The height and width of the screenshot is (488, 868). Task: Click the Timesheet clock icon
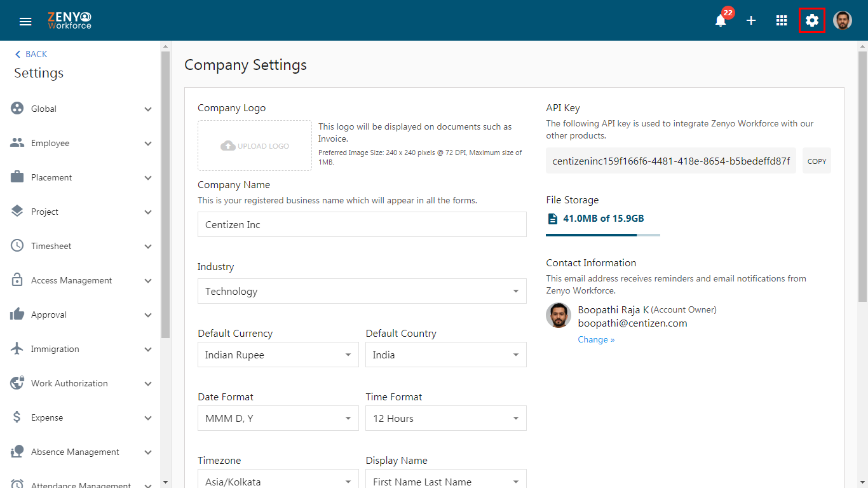point(17,245)
